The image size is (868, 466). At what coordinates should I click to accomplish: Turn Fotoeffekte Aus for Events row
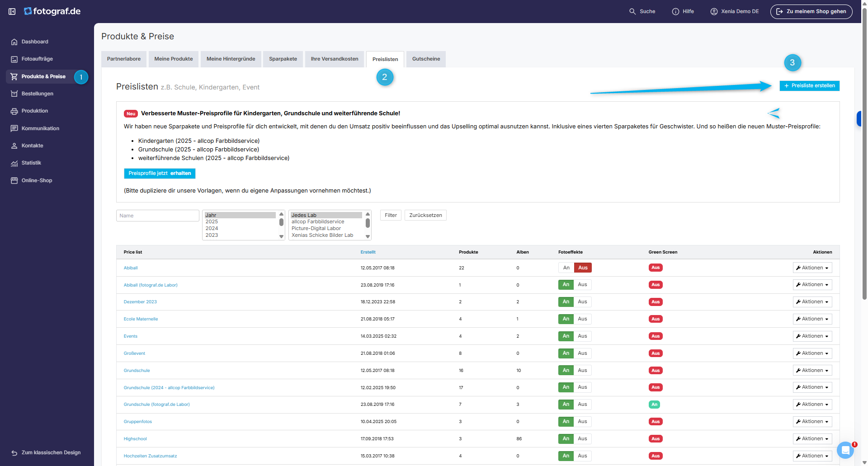tap(582, 336)
